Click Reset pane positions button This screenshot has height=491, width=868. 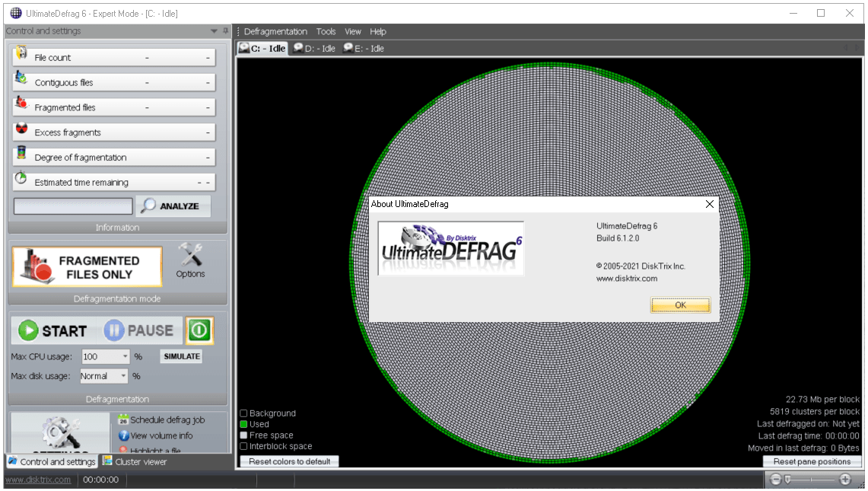(812, 461)
